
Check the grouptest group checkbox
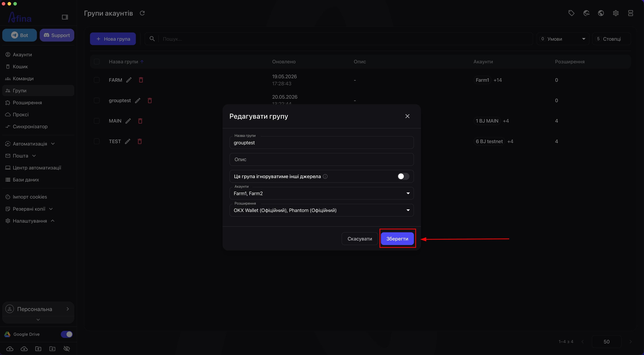point(96,101)
